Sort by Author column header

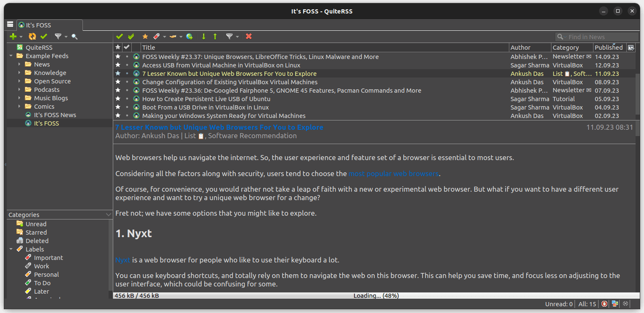(x=530, y=48)
